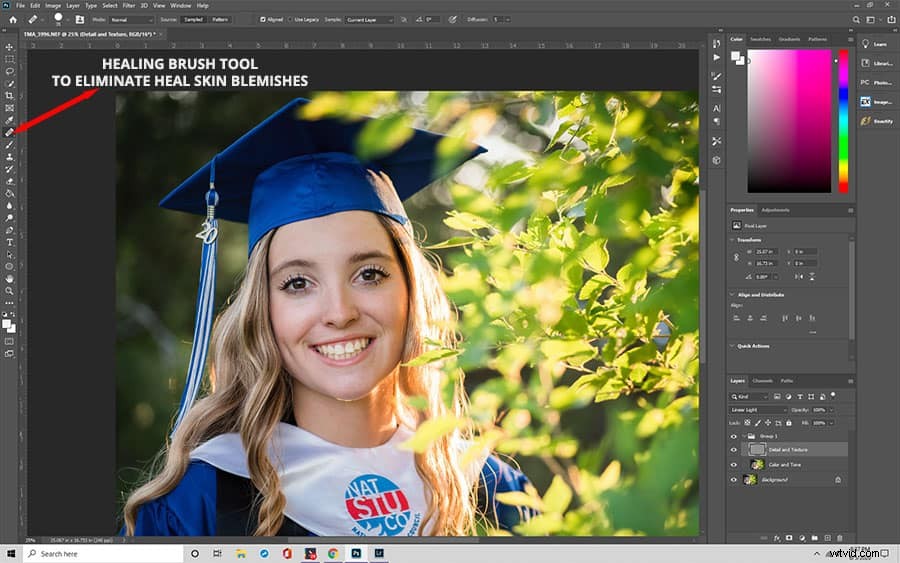Select the Pen tool
The height and width of the screenshot is (563, 900).
(x=9, y=230)
